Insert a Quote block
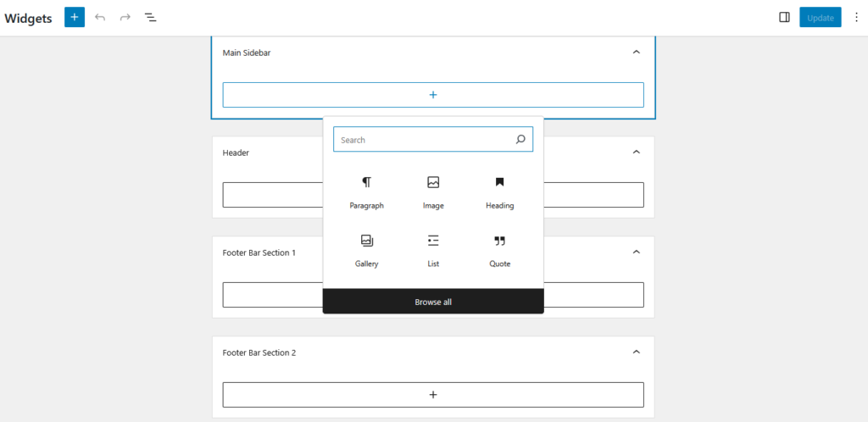Viewport: 868px width, 422px height. [x=500, y=251]
